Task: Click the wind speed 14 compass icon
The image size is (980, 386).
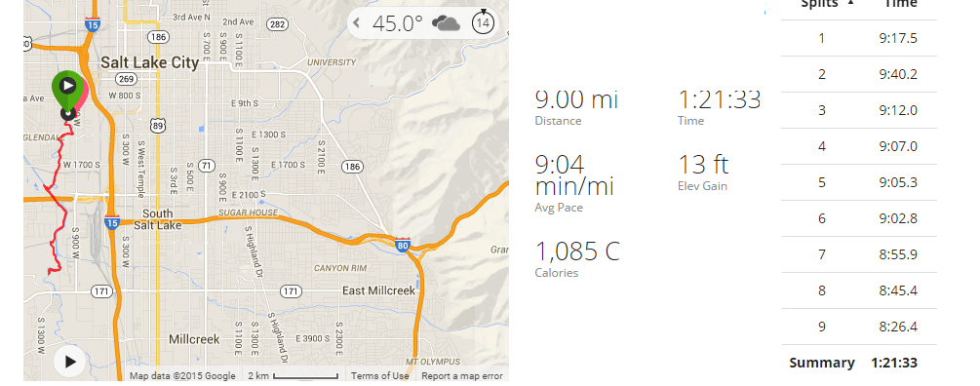Action: coord(483,22)
